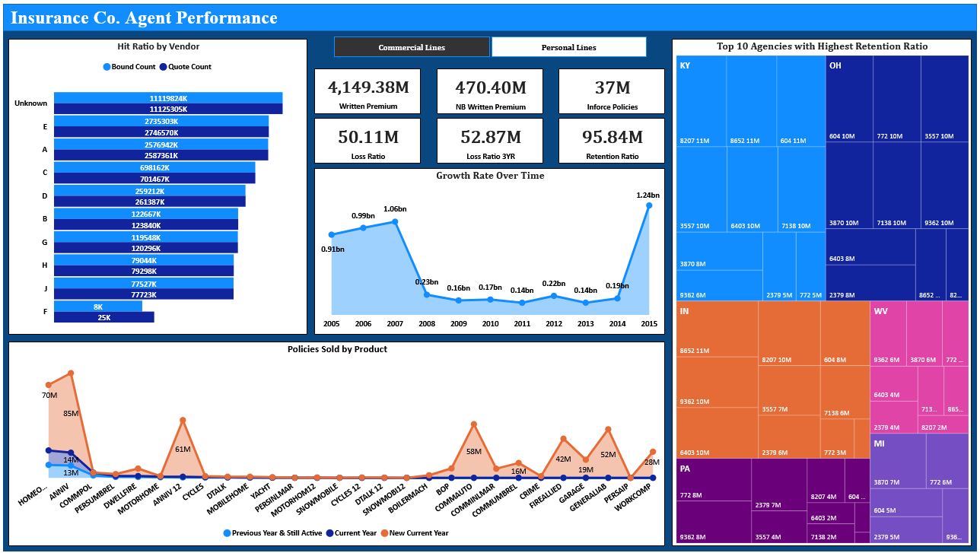Select the ANNIV 85M data point

[x=71, y=373]
